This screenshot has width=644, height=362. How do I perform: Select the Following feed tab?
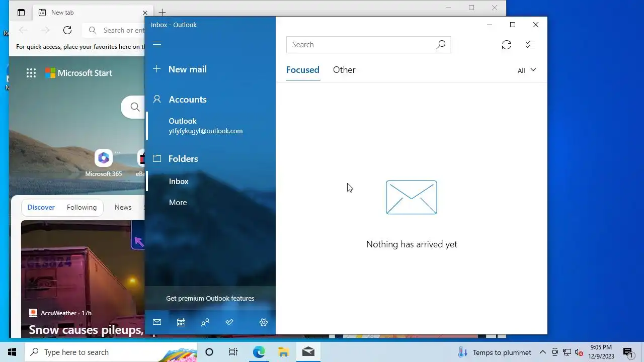tap(82, 207)
